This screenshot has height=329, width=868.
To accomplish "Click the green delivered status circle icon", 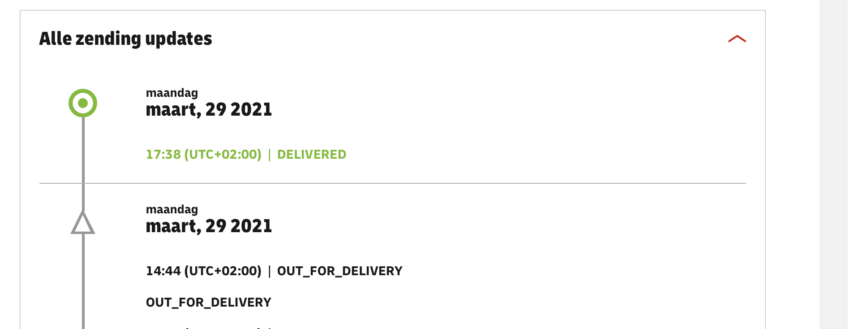I will pyautogui.click(x=83, y=103).
